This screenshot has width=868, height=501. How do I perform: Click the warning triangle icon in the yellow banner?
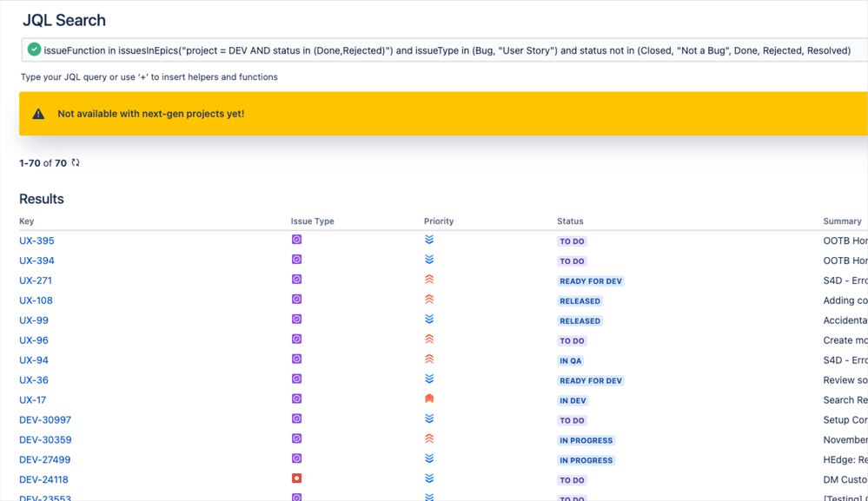tap(38, 114)
